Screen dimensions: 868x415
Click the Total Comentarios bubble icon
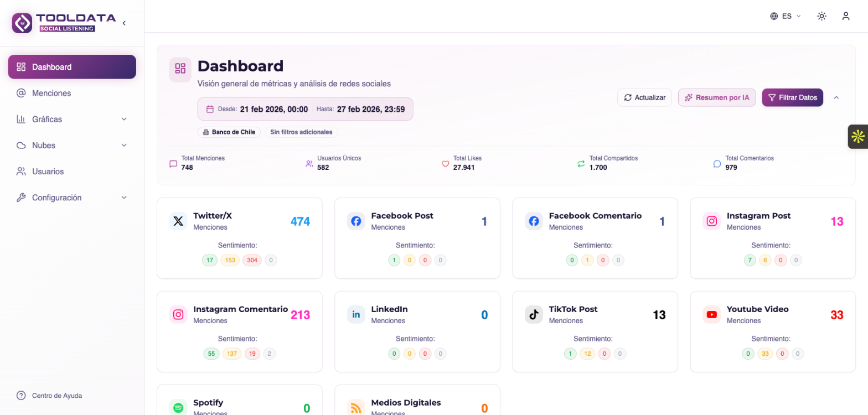[717, 164]
